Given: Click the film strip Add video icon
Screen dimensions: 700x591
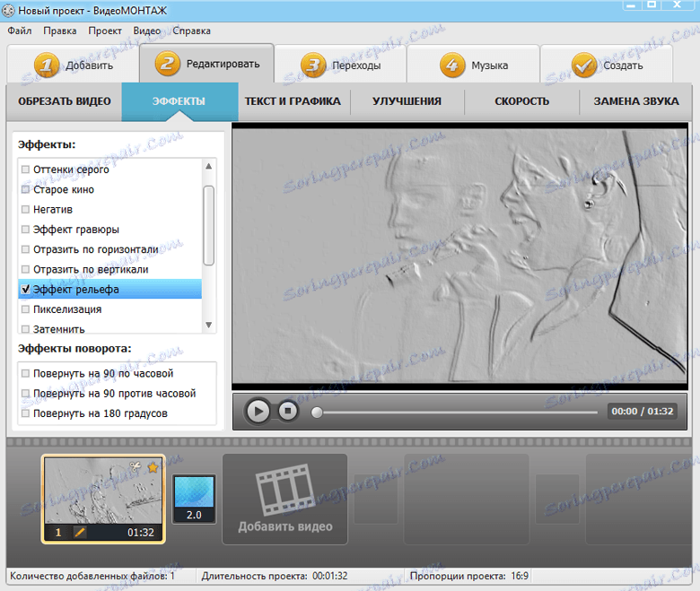Looking at the screenshot, I should (284, 490).
